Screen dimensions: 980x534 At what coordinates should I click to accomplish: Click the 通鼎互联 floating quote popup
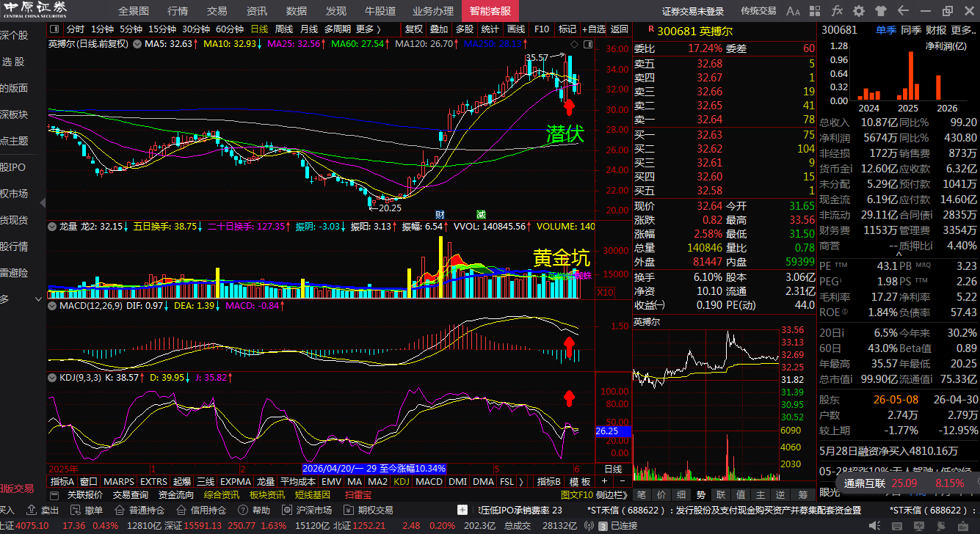(906, 483)
